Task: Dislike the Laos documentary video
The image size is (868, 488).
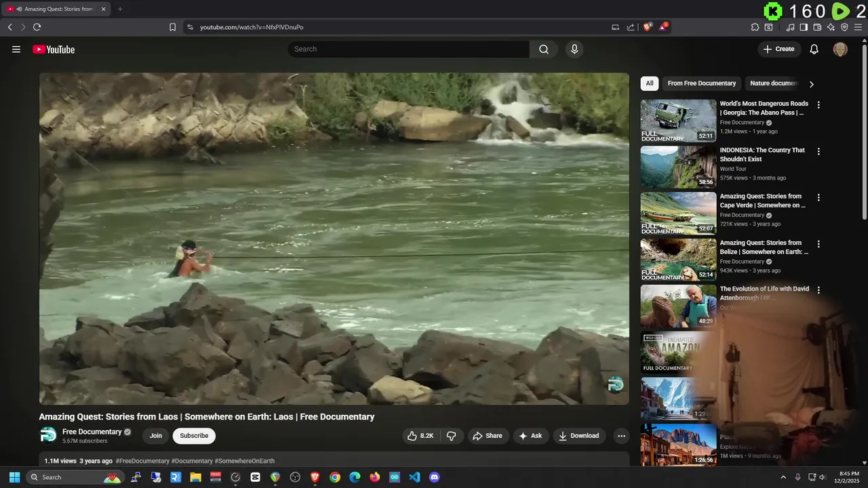Action: pyautogui.click(x=452, y=436)
